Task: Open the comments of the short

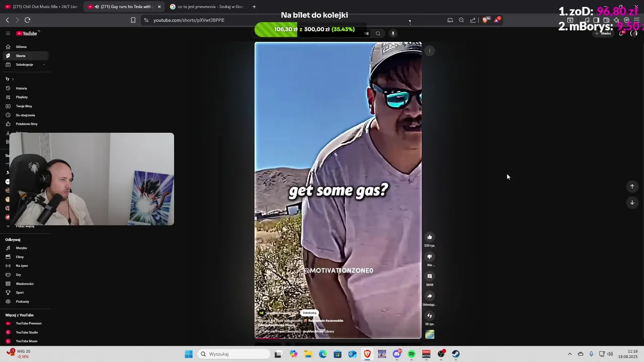Action: click(x=430, y=276)
